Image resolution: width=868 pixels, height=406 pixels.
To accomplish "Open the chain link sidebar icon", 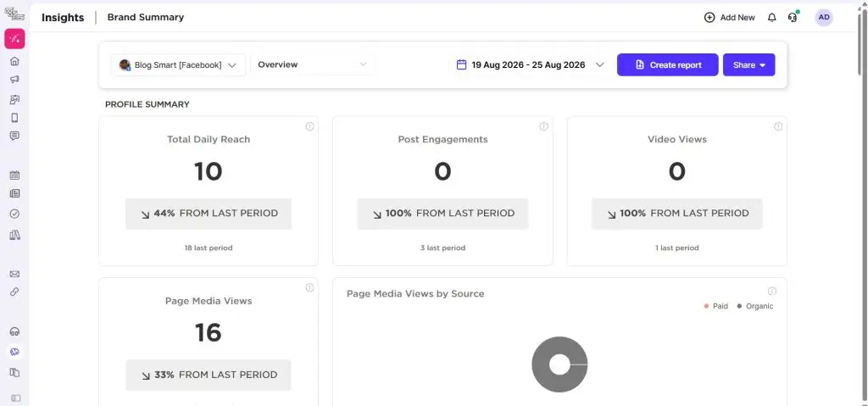I will pyautogui.click(x=15, y=292).
